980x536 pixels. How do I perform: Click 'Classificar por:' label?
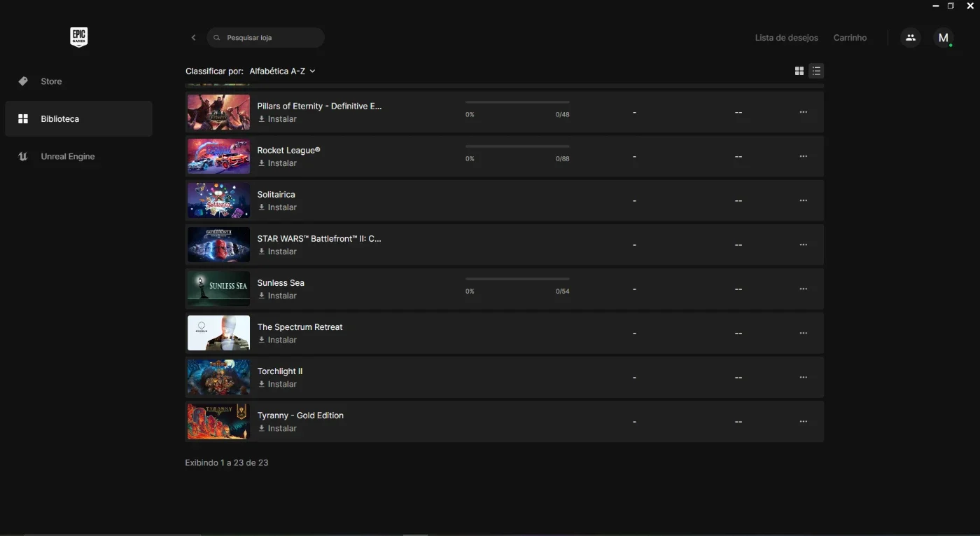pyautogui.click(x=214, y=71)
